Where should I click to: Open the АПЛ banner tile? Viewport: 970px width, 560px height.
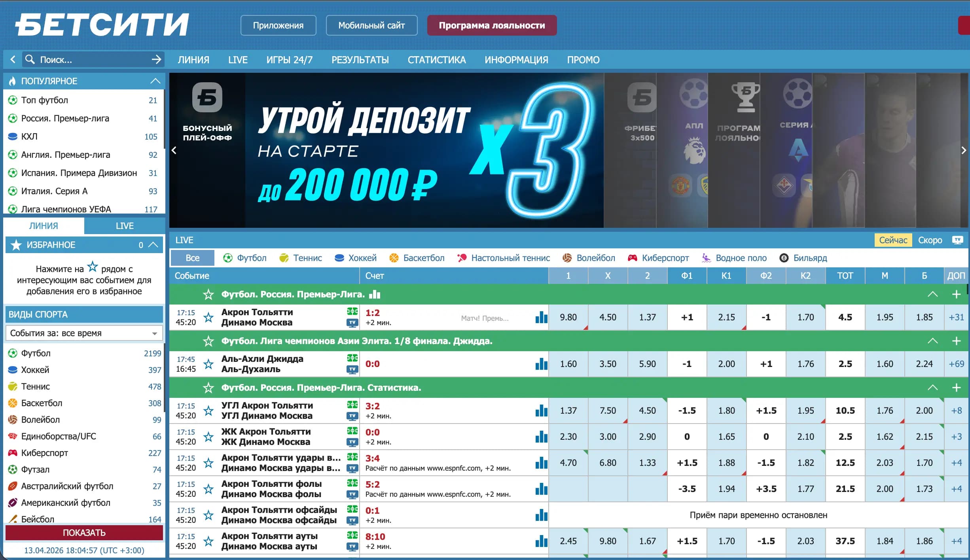click(682, 150)
